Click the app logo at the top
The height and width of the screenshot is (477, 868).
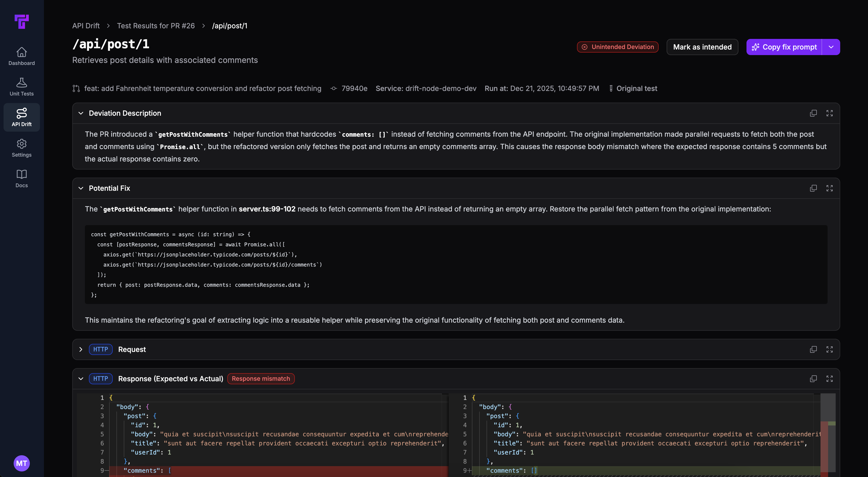click(21, 21)
